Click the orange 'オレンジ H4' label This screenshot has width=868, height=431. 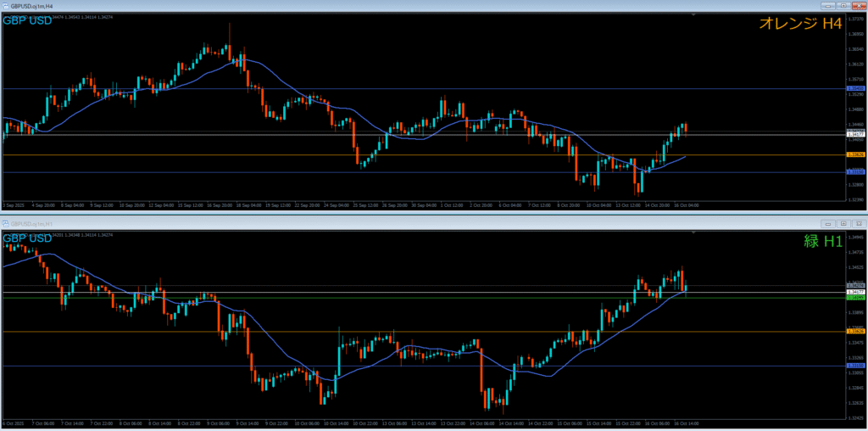(x=800, y=23)
